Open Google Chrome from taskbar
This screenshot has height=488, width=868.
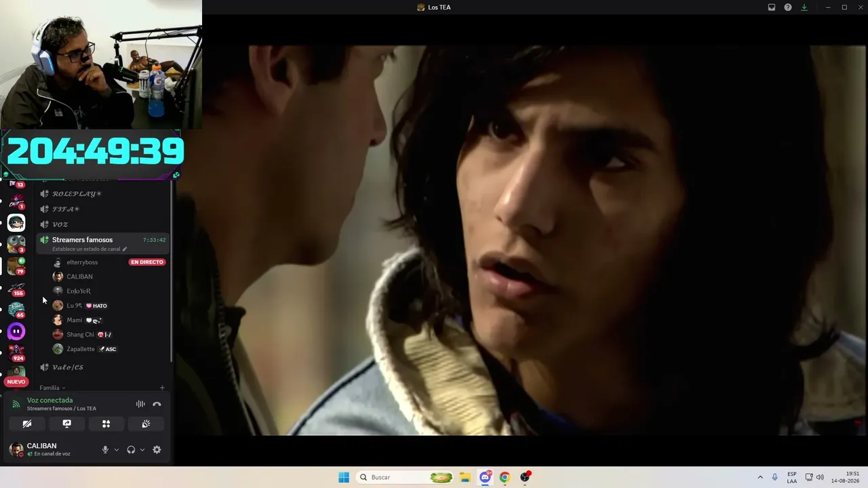[505, 477]
